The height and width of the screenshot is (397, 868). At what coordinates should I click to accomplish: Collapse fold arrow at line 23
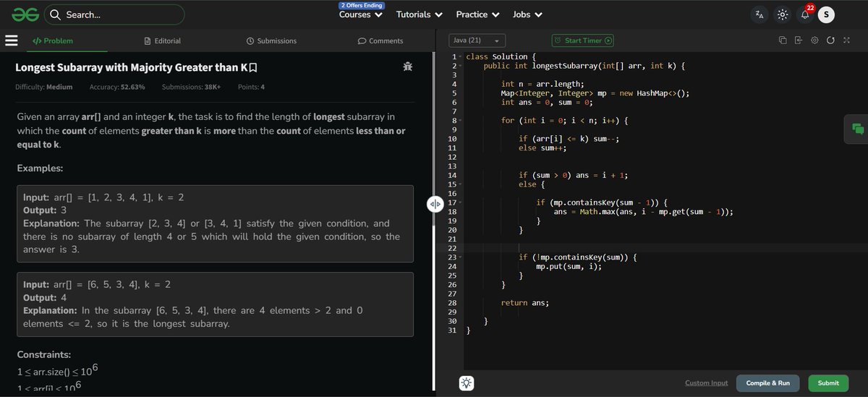[x=461, y=257]
